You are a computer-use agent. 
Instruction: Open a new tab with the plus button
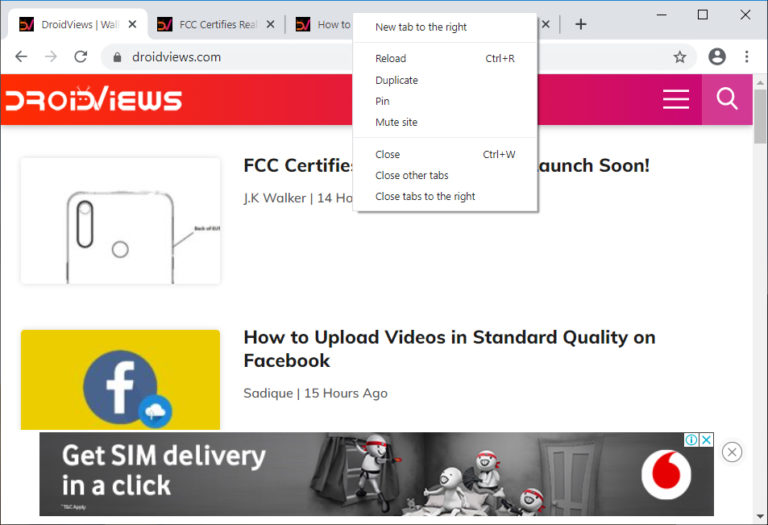click(581, 24)
